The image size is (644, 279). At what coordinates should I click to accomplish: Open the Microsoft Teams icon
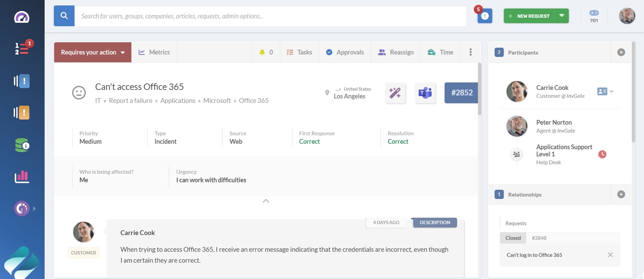425,93
